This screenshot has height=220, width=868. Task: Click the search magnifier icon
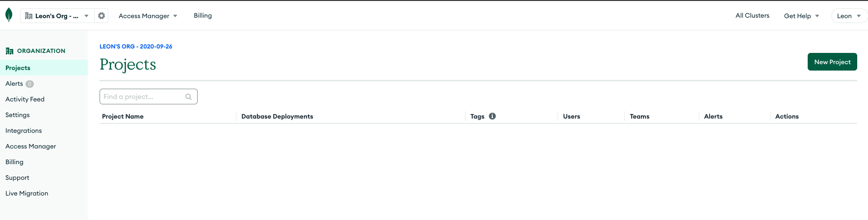pos(188,97)
